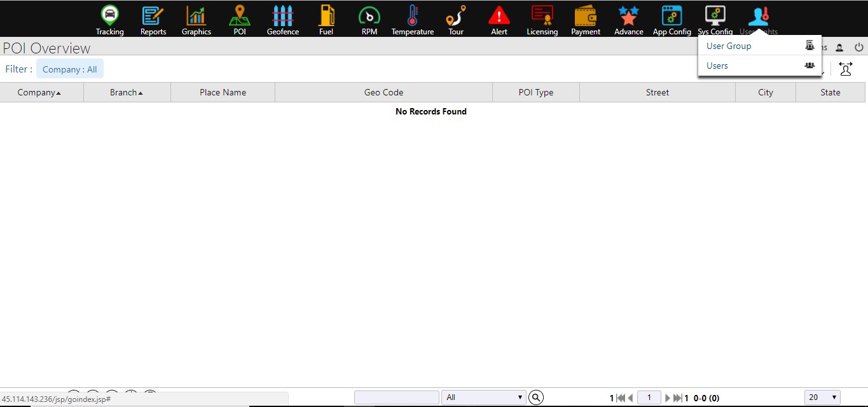The width and height of the screenshot is (868, 407).
Task: Click the Company : All filter chip
Action: 70,69
